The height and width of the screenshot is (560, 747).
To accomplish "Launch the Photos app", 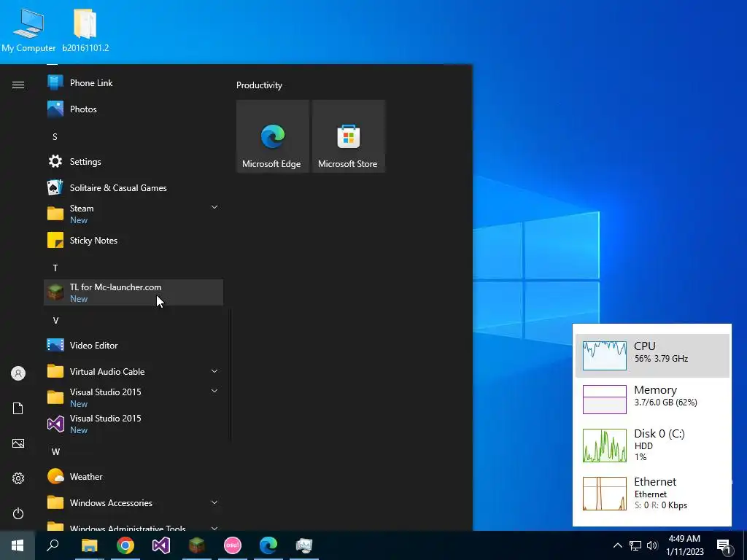I will point(133,109).
